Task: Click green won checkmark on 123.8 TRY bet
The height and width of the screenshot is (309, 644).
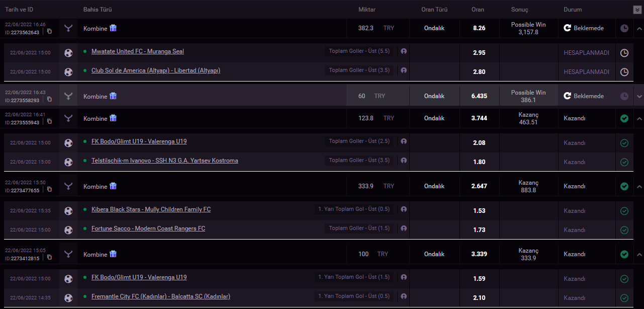Action: [624, 119]
